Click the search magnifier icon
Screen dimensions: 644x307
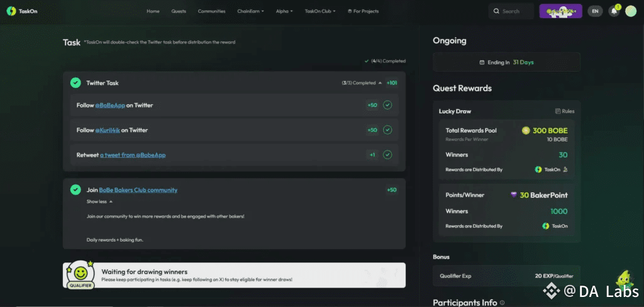(x=497, y=11)
